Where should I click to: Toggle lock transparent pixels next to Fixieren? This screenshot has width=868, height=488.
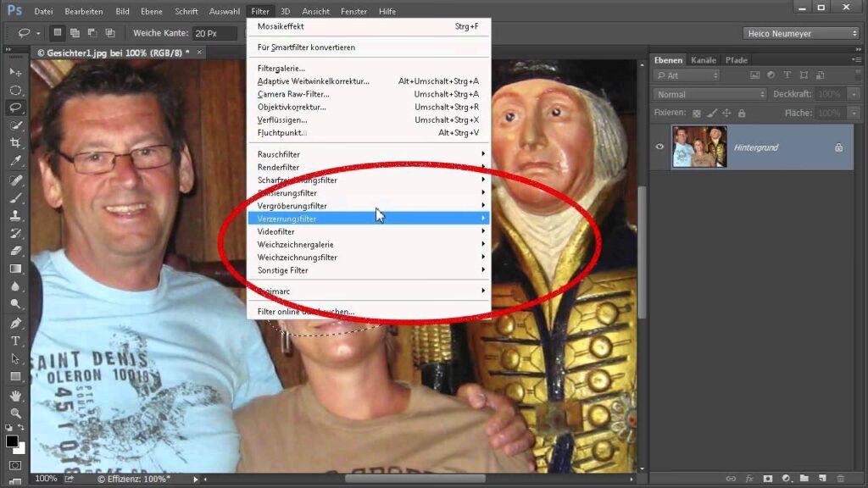[x=697, y=113]
